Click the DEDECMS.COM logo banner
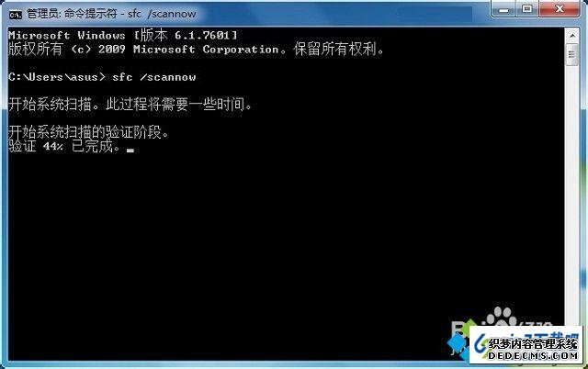Screen dimensions: 588x369 pos(526,345)
